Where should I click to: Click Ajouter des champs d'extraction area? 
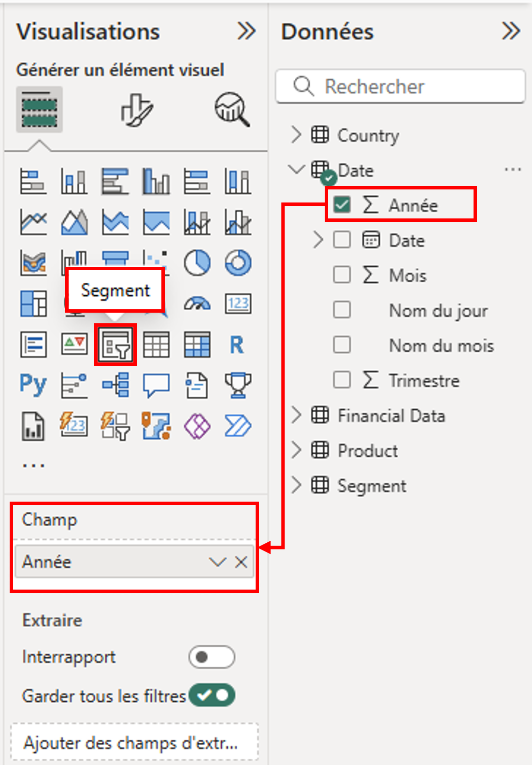134,742
